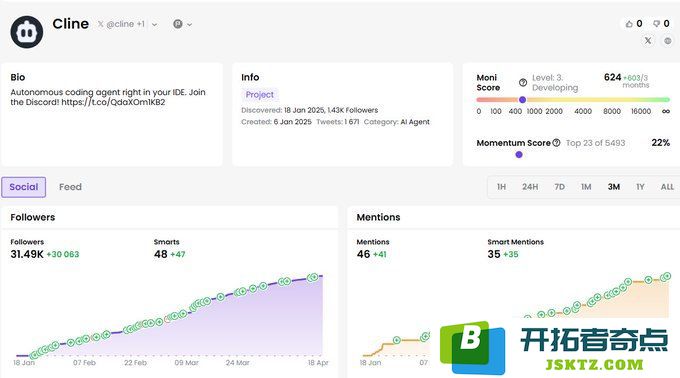Click the 16000 mark on Moni Score scale

641,111
